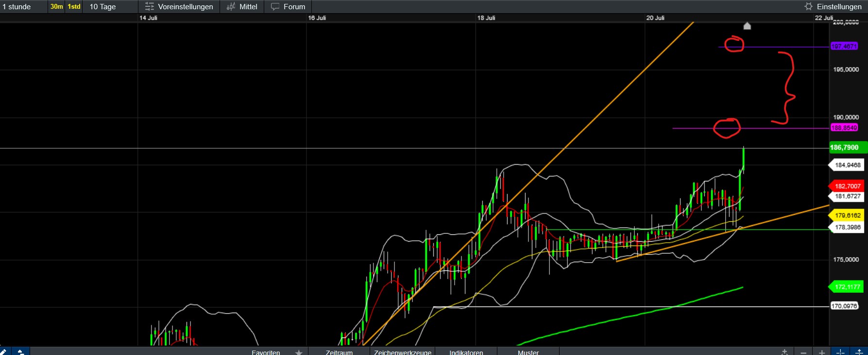Select the pencil drawing tool icon

(x=4, y=352)
